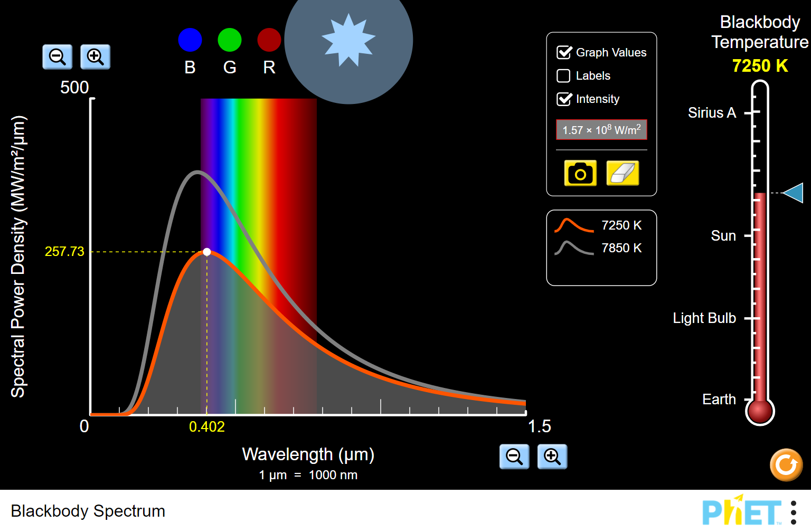The width and height of the screenshot is (811, 532).
Task: Click the 1.5 wavelength axis maximum label
Action: 540,426
